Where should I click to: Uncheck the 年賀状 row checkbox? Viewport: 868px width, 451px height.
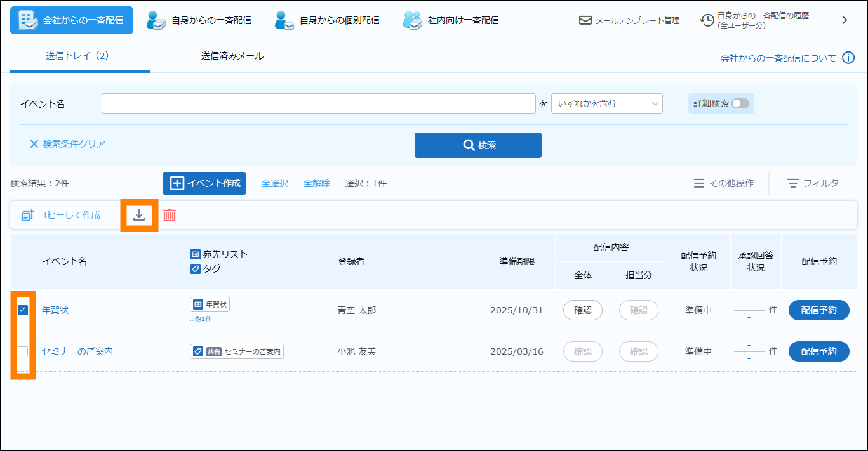pyautogui.click(x=23, y=310)
